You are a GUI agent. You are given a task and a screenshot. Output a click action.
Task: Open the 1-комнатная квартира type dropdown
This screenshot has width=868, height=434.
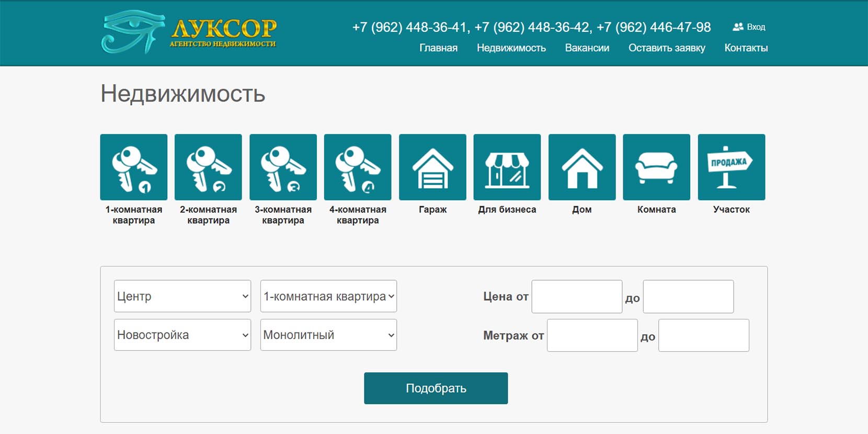[328, 296]
